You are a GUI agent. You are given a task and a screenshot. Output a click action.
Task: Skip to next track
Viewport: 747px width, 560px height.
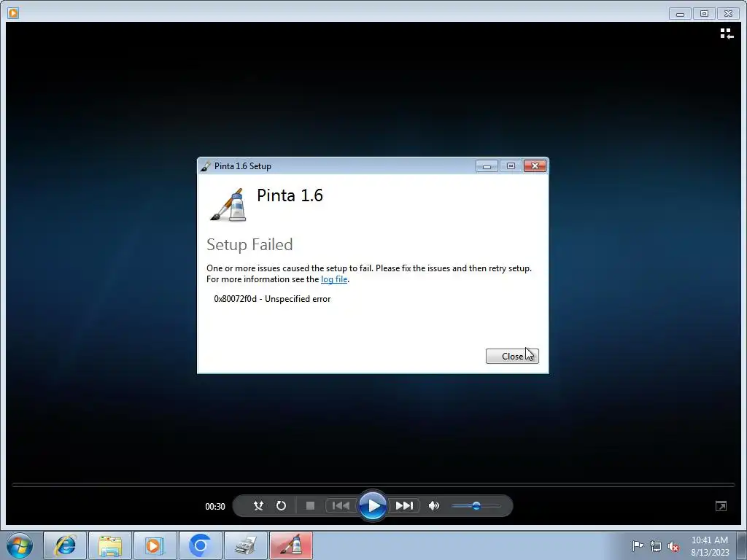[x=404, y=506]
